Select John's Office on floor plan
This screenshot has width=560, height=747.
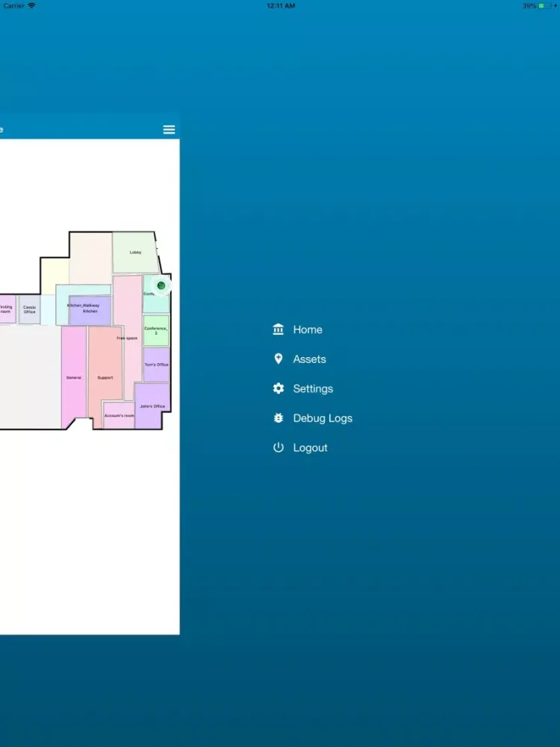pyautogui.click(x=152, y=406)
